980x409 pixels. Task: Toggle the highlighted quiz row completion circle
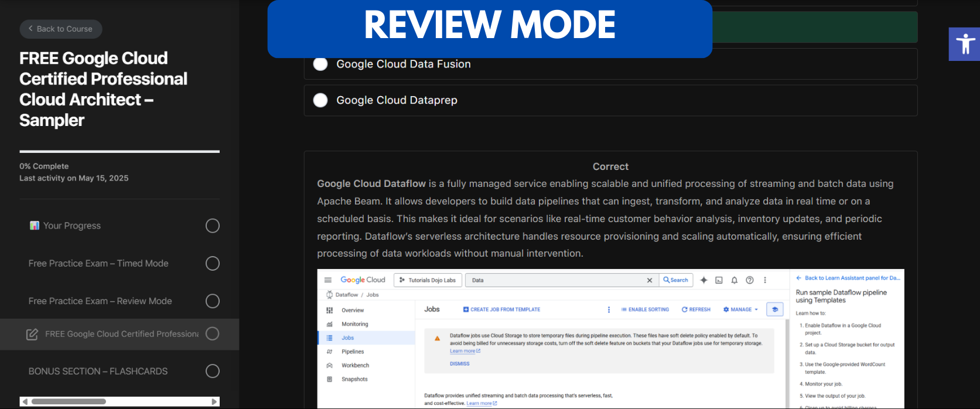[213, 333]
